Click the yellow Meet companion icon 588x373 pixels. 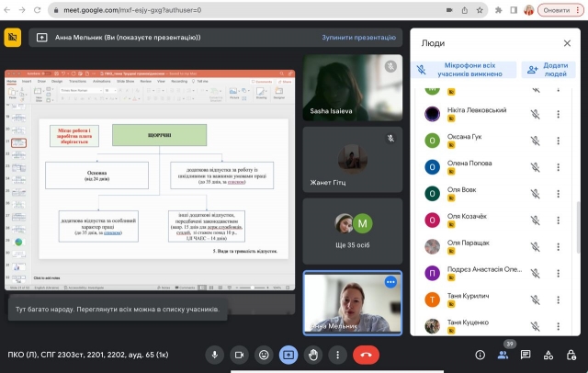[13, 38]
